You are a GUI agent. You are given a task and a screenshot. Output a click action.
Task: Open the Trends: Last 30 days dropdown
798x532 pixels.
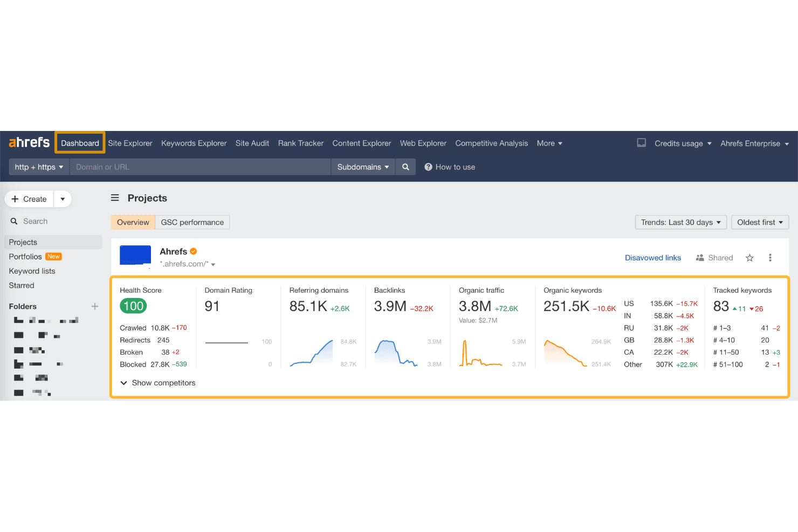[x=681, y=222]
